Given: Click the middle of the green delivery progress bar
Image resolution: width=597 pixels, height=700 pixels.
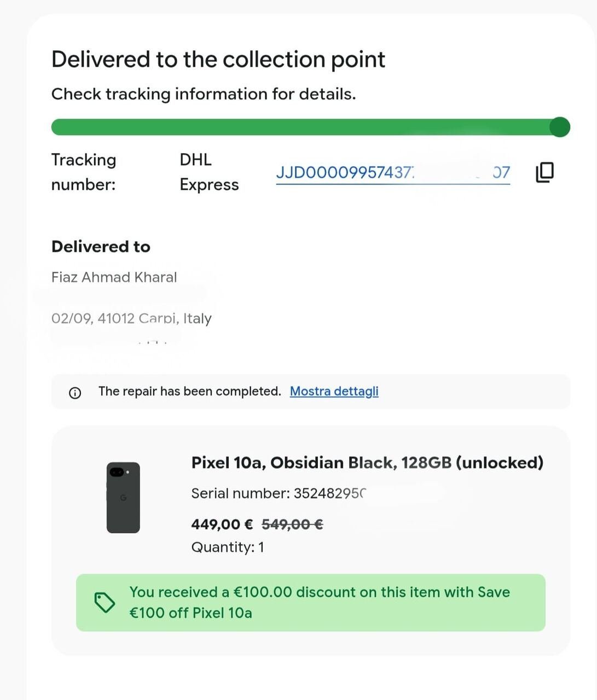Looking at the screenshot, I should click(310, 127).
